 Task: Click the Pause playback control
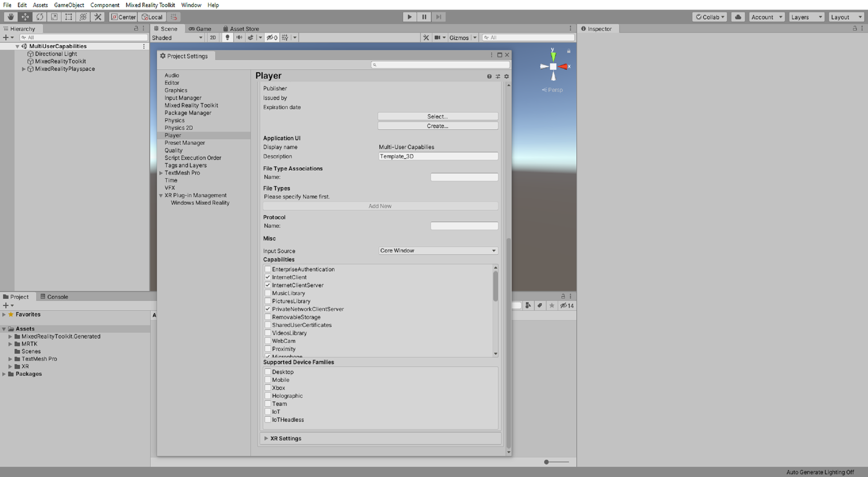click(424, 17)
